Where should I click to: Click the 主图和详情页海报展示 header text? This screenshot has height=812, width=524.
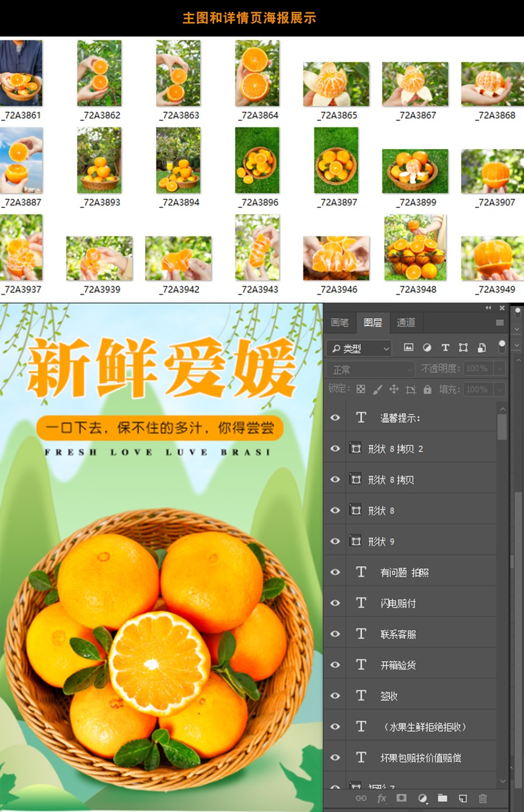(249, 17)
